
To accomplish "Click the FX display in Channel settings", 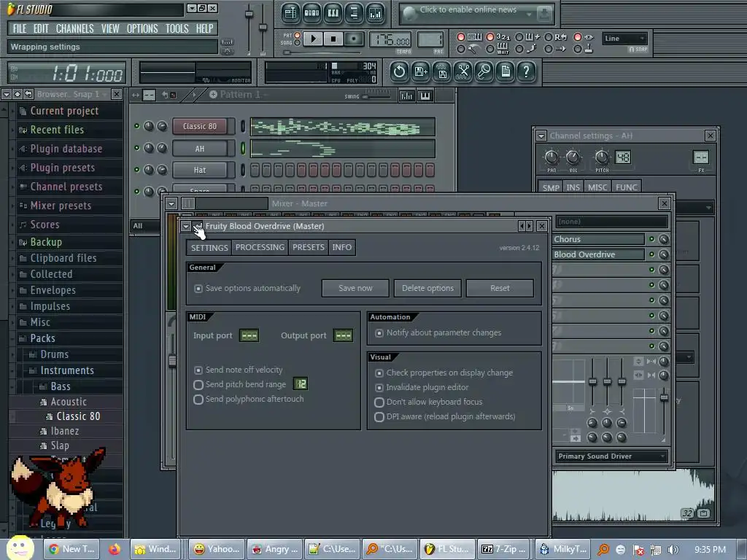I will [x=701, y=157].
